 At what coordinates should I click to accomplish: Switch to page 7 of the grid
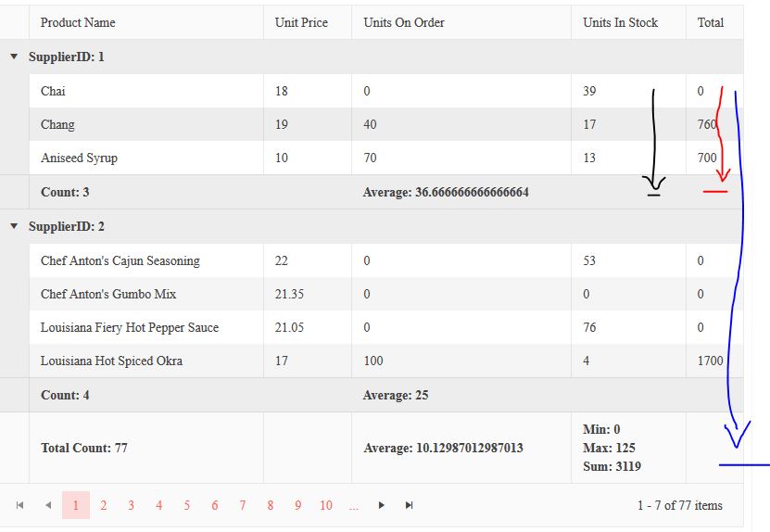pos(243,505)
